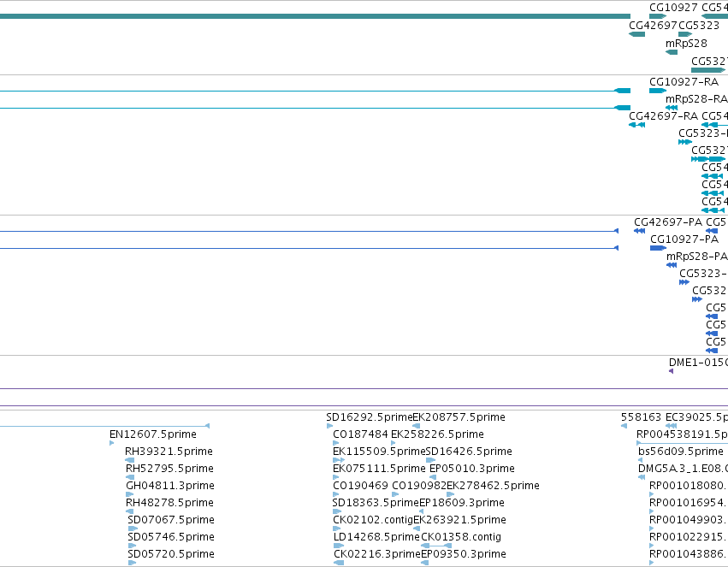Click EST EK115509.5prime

pos(379,452)
